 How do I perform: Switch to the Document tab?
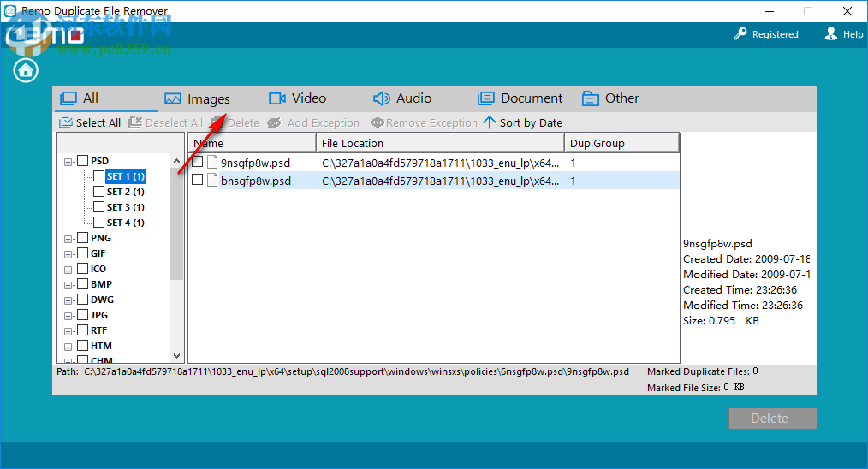(520, 98)
